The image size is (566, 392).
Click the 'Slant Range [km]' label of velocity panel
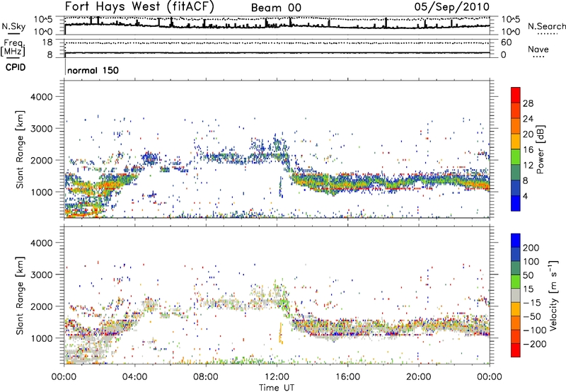point(20,296)
